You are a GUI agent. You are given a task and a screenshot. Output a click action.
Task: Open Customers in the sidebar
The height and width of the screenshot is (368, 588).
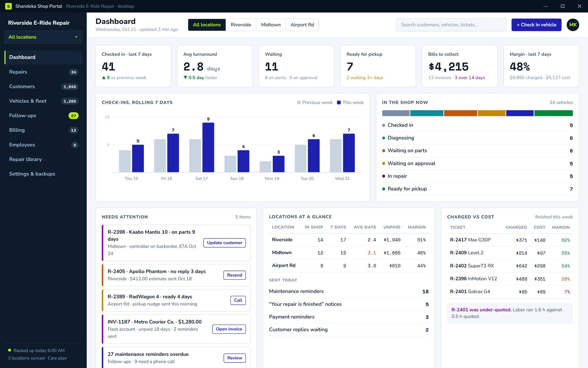(43, 86)
